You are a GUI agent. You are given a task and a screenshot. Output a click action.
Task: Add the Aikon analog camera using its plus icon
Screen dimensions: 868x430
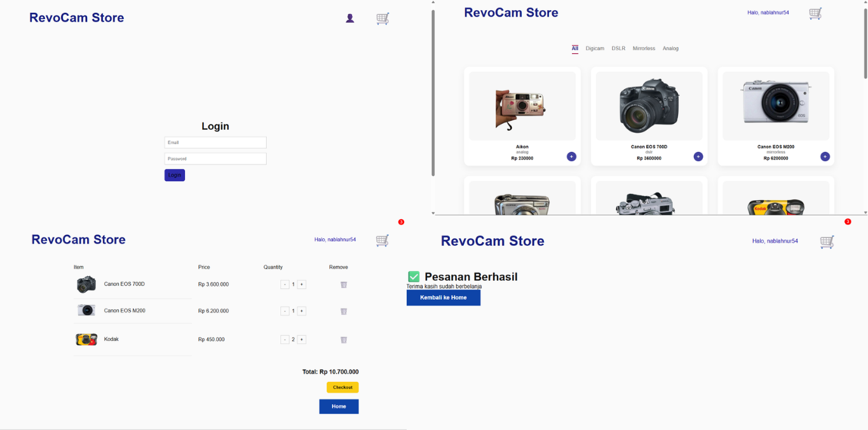(x=571, y=156)
